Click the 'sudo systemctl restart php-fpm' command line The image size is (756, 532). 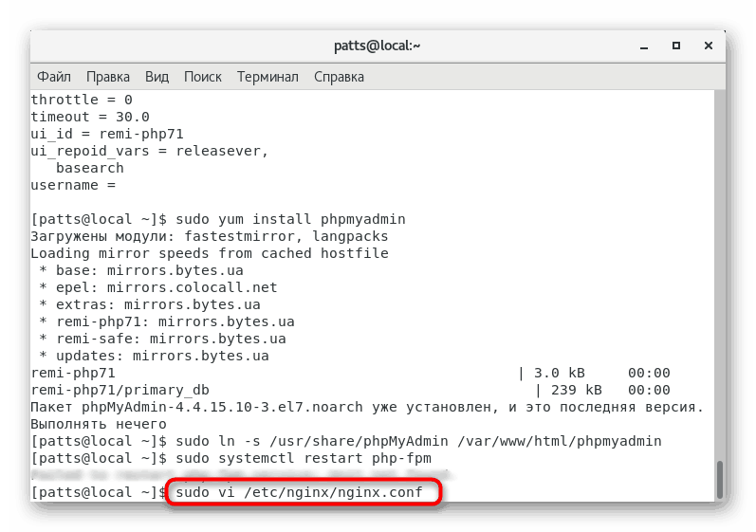[304, 458]
